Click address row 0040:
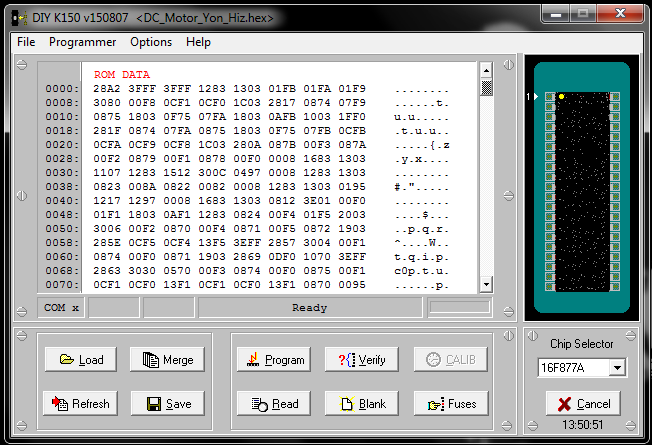This screenshot has width=652, height=445. coord(62,200)
